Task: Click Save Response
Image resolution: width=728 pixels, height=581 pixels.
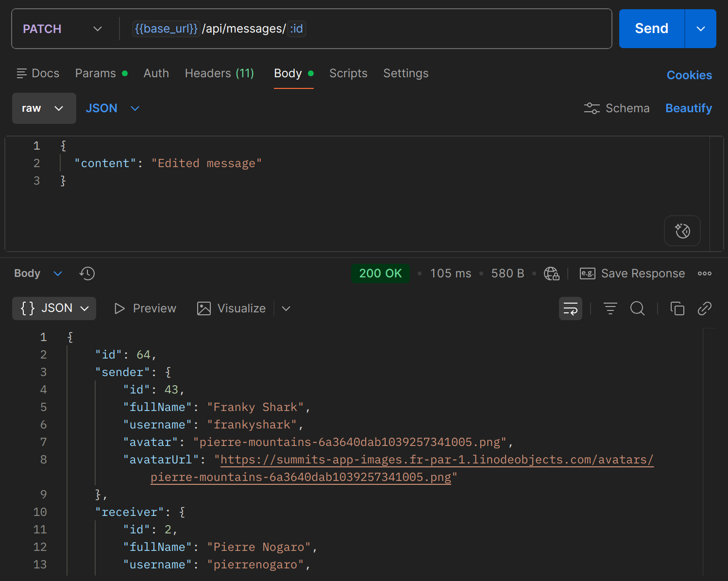Action: click(632, 273)
